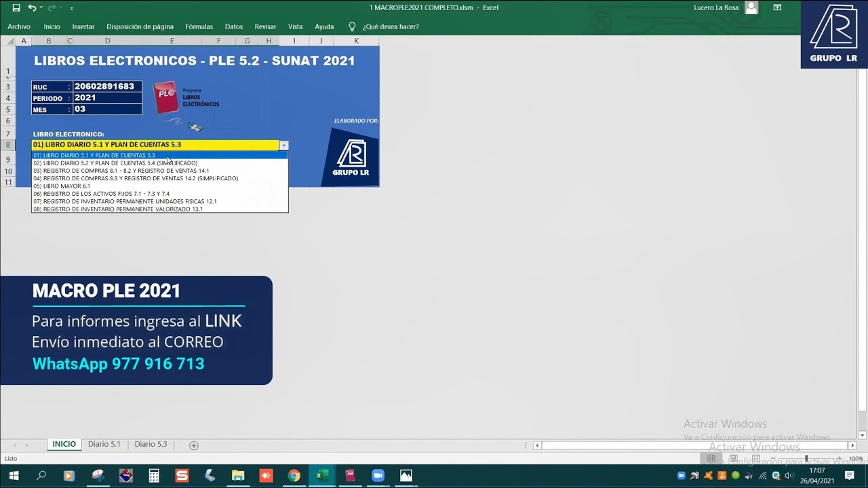Click the MES cell value 03

[107, 109]
